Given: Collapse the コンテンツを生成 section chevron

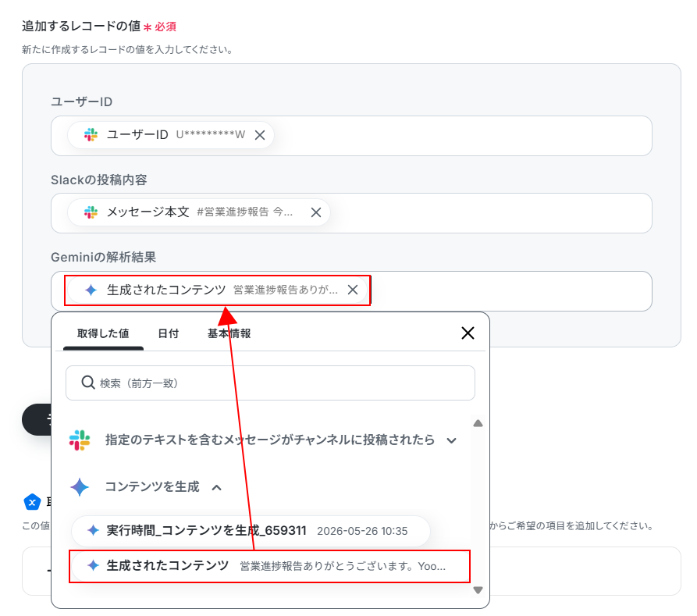Looking at the screenshot, I should click(x=216, y=487).
